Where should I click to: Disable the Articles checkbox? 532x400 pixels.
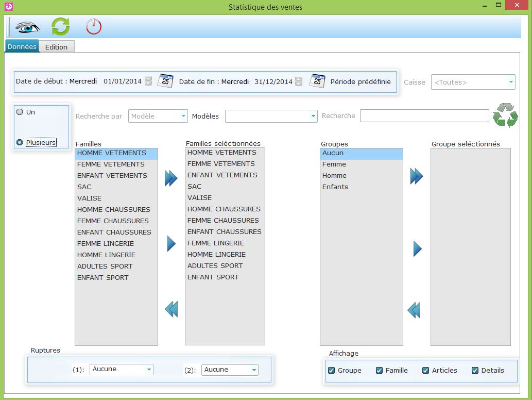point(425,370)
